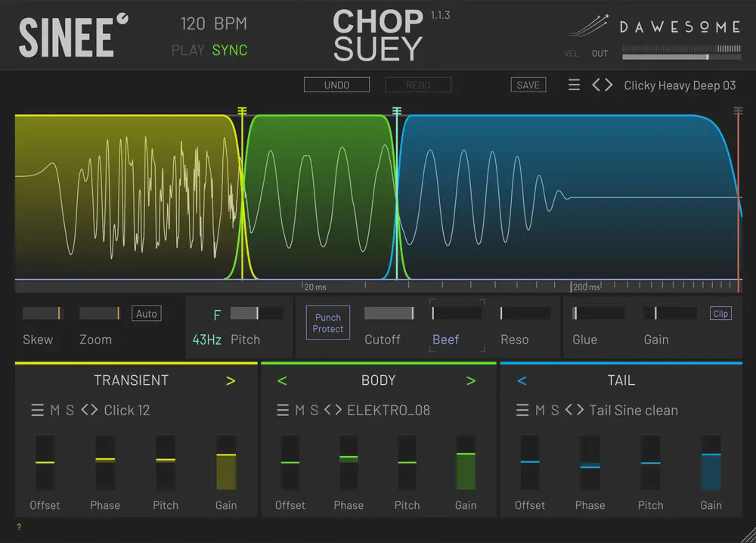
Task: Click the UNDO button
Action: [336, 85]
